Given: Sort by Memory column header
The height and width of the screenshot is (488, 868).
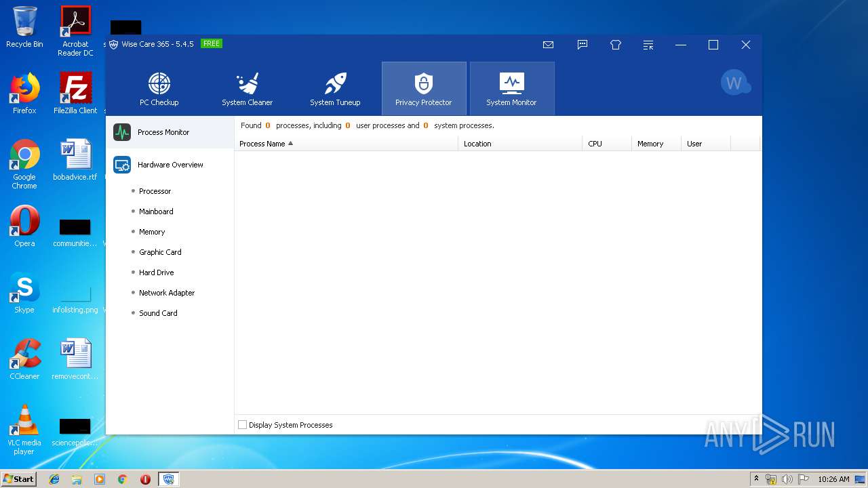Looking at the screenshot, I should pos(656,144).
